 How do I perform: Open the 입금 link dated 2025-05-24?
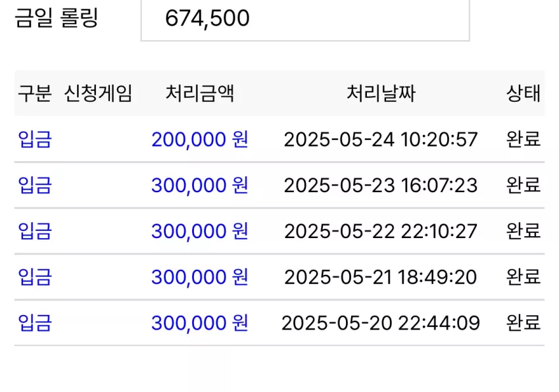pos(35,139)
